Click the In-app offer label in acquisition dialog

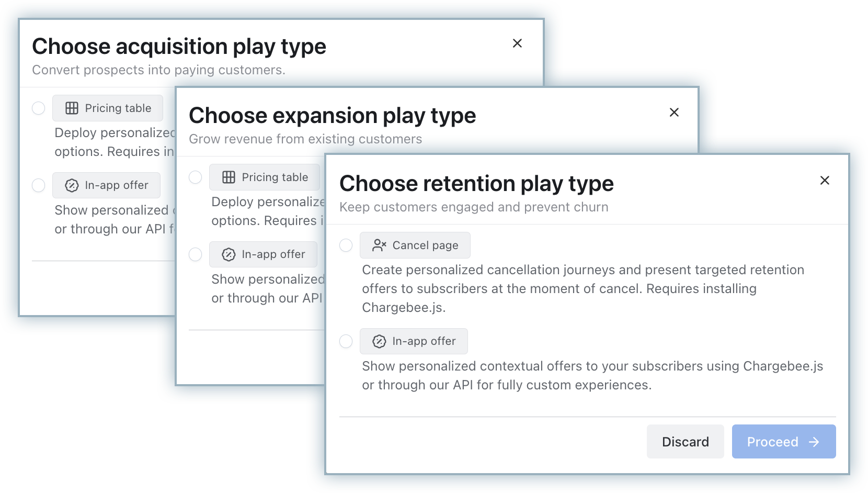(x=117, y=185)
